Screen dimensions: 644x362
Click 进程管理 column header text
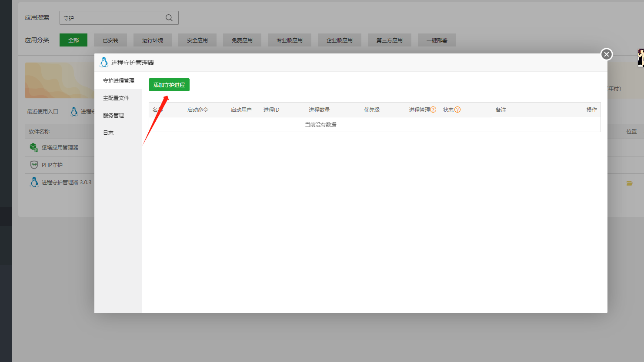tap(419, 110)
